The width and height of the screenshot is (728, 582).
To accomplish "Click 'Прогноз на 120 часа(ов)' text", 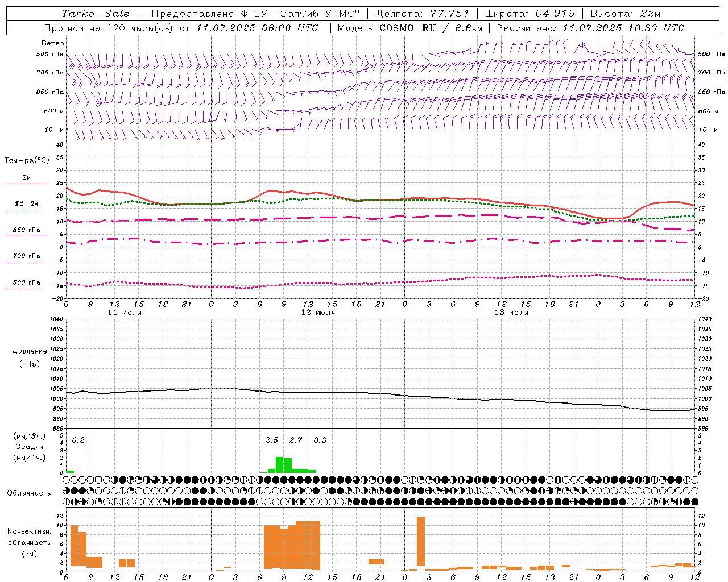I will (108, 28).
